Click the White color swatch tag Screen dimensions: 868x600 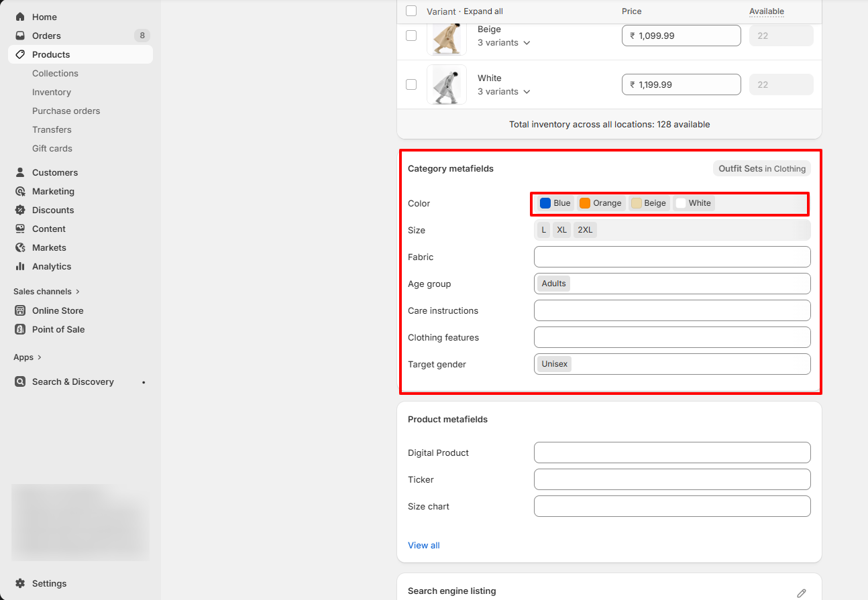(x=694, y=203)
